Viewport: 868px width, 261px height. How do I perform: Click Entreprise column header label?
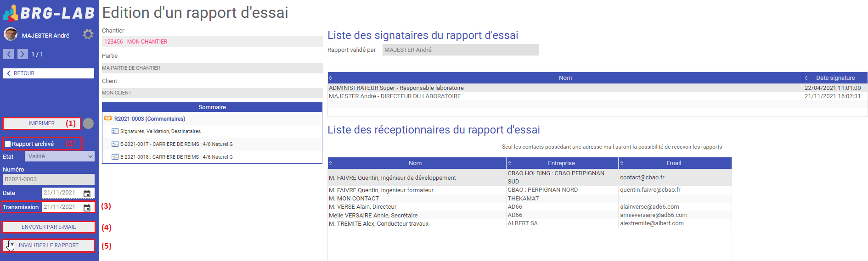tap(561, 163)
